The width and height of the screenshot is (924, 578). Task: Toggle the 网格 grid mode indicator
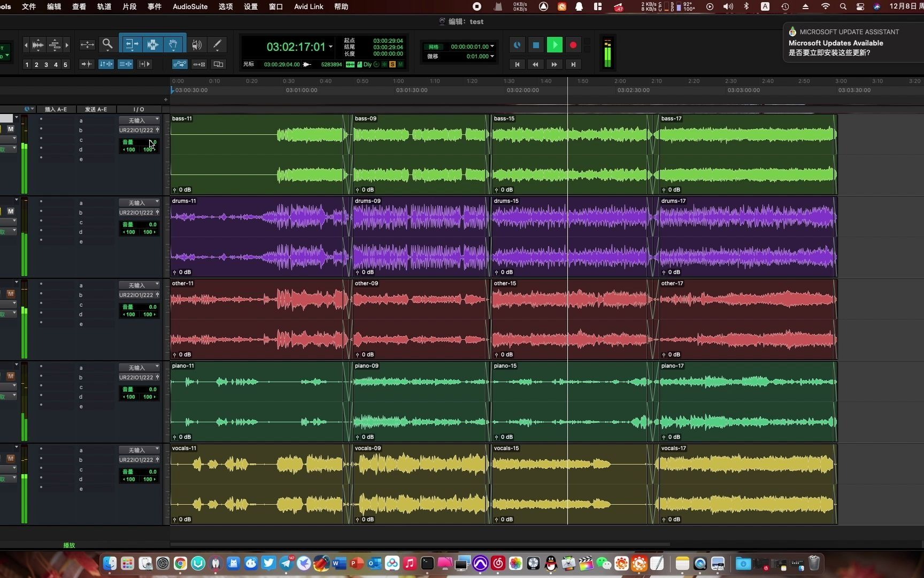pyautogui.click(x=434, y=47)
